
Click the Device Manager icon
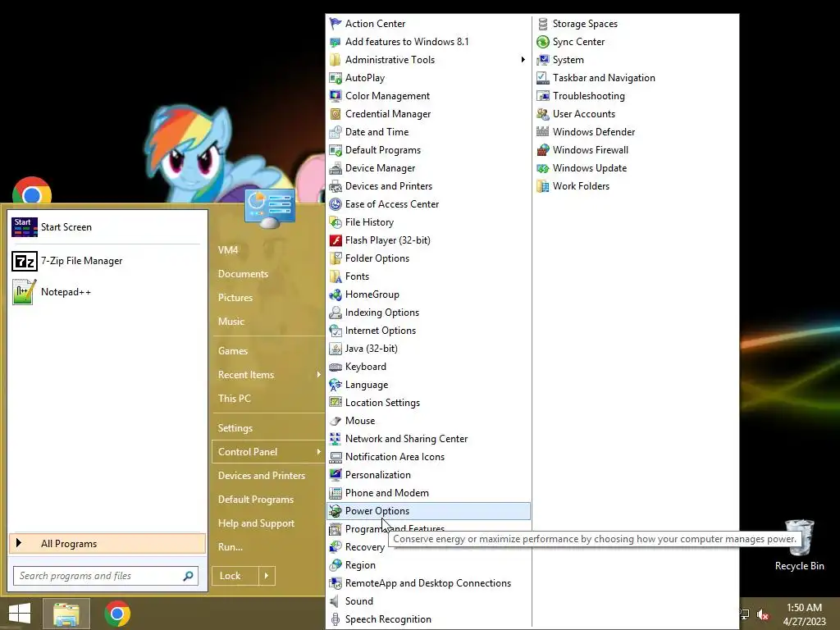tap(336, 168)
